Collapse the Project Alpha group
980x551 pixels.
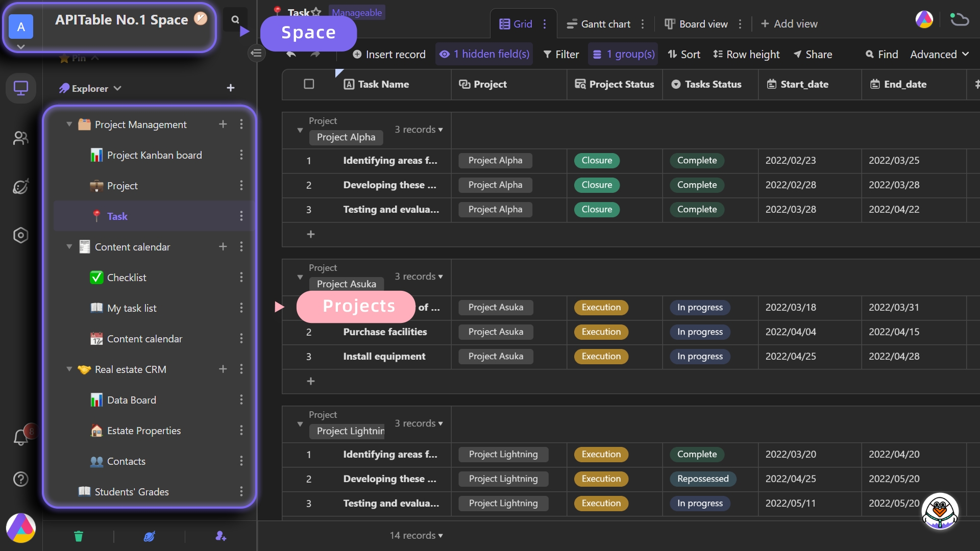tap(300, 130)
